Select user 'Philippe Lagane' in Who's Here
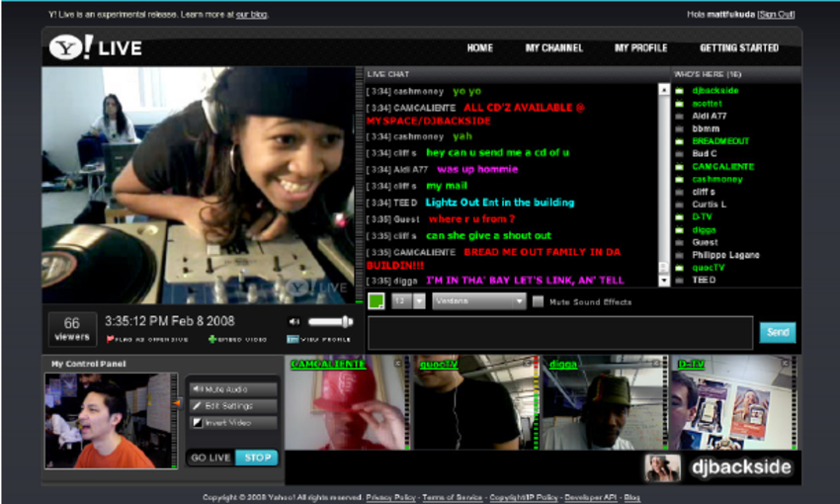The height and width of the screenshot is (504, 840). (x=725, y=255)
